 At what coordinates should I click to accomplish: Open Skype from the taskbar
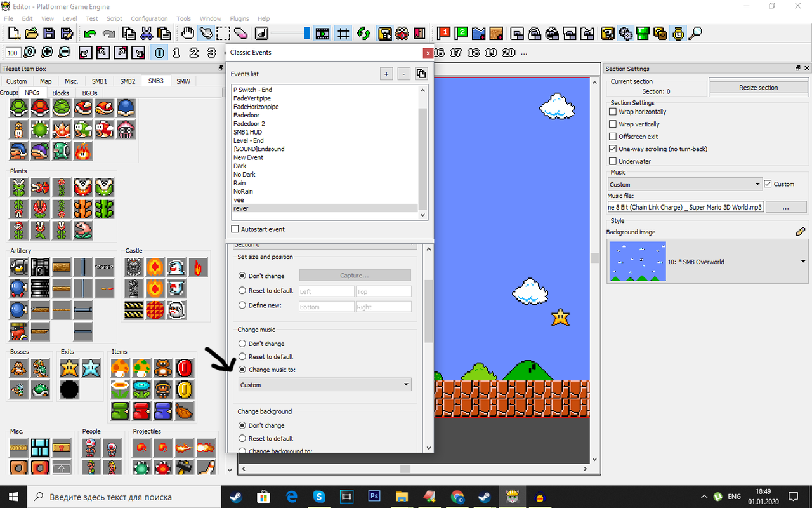point(319,497)
